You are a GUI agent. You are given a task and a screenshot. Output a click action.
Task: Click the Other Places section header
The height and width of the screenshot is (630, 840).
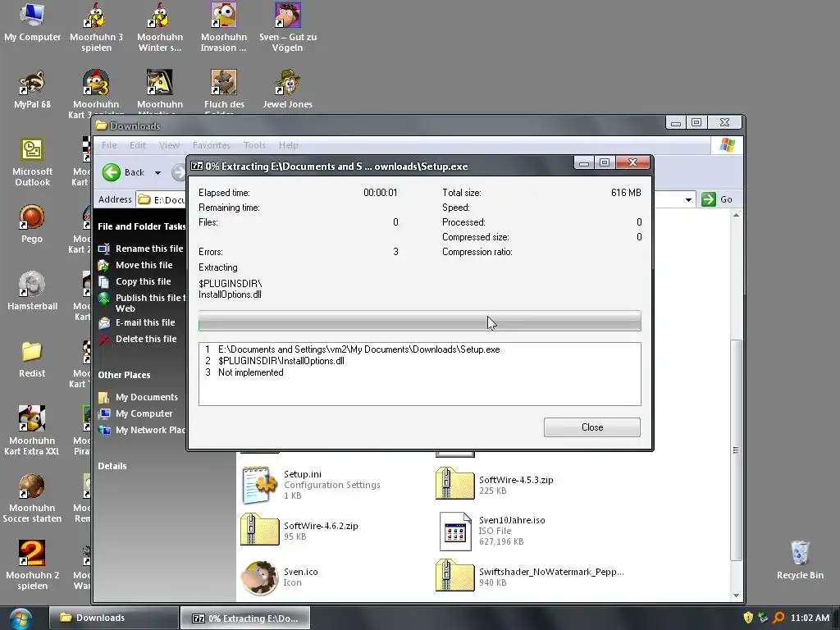[x=125, y=375]
